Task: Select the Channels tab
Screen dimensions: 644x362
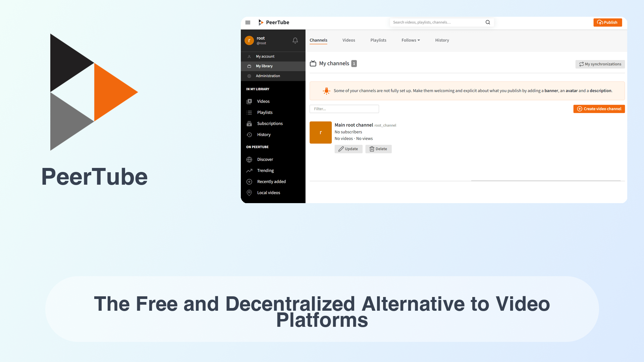Action: (318, 40)
